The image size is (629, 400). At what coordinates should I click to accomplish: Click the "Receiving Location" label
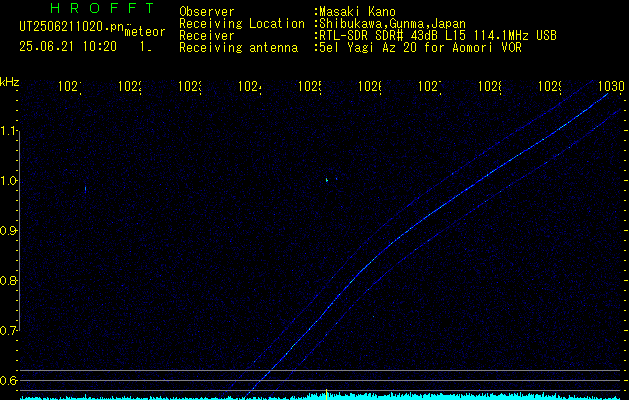click(x=242, y=24)
